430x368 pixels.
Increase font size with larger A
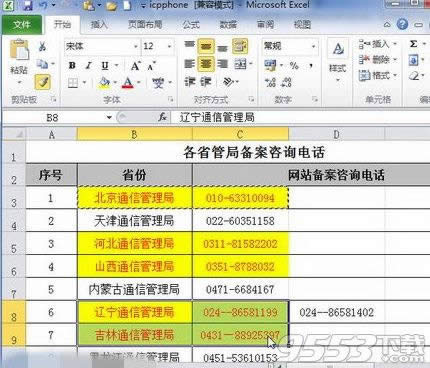point(135,66)
